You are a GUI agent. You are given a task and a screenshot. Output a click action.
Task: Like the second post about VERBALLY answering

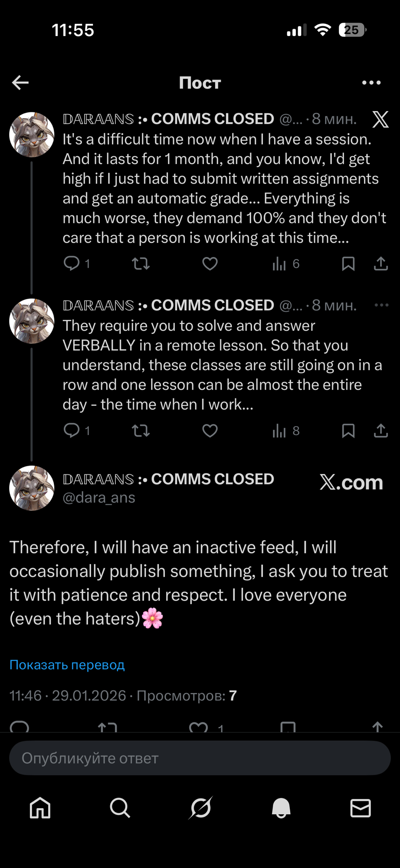[x=210, y=431]
